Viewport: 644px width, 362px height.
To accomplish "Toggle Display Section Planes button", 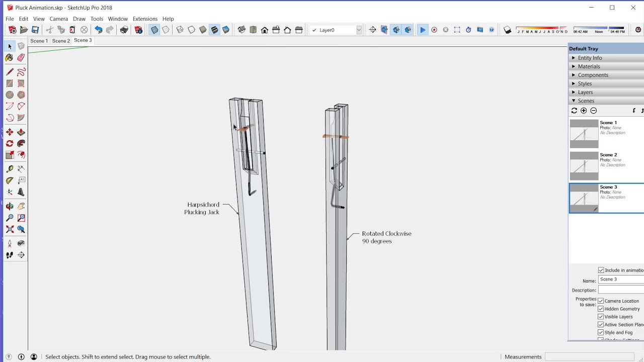I will (x=384, y=30).
